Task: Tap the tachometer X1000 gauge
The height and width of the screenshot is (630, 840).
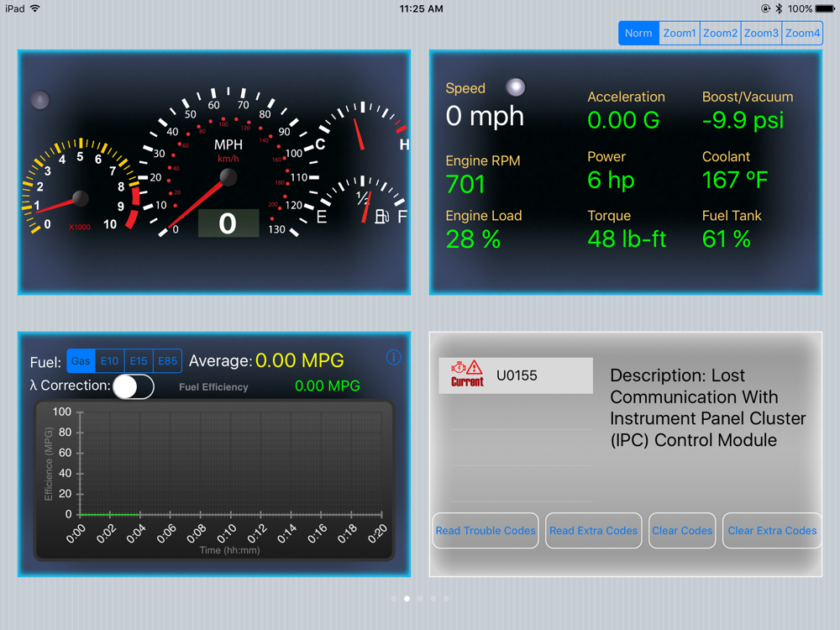Action: click(x=81, y=187)
